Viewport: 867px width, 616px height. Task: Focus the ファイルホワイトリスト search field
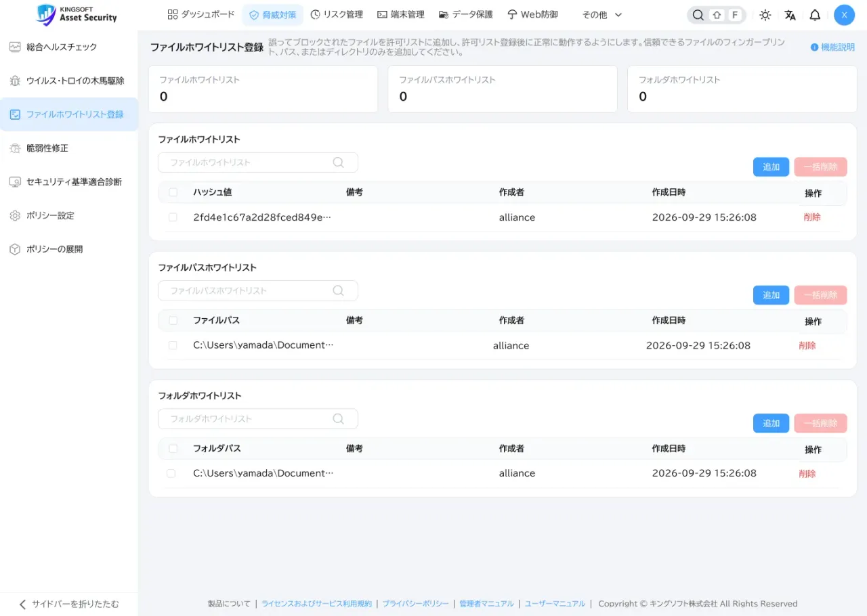(258, 162)
